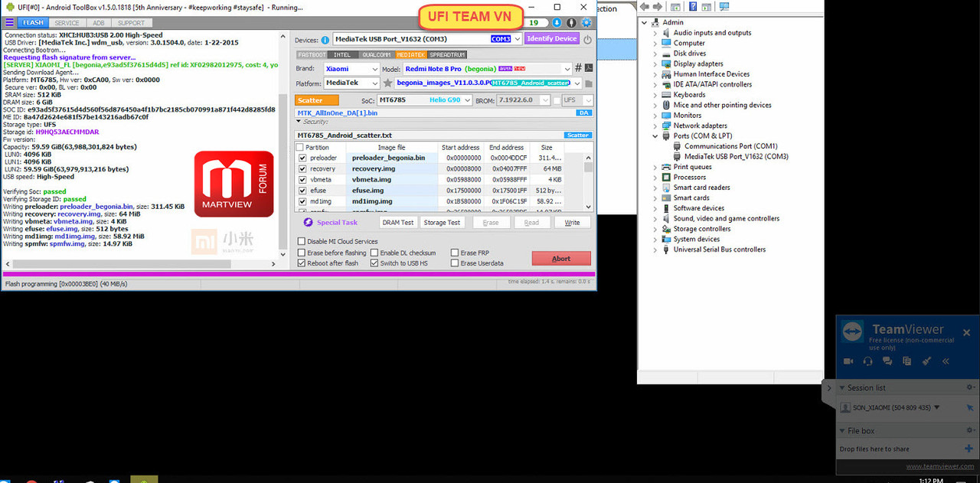Image resolution: width=980 pixels, height=483 pixels.
Task: Select the QUALCOMM chipset tab
Action: coord(376,55)
